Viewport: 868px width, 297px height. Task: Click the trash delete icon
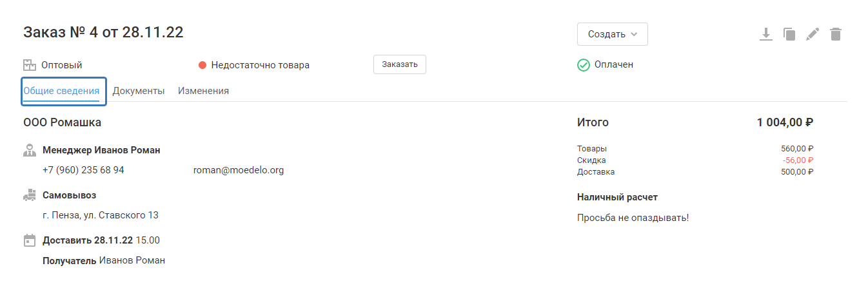tap(836, 34)
